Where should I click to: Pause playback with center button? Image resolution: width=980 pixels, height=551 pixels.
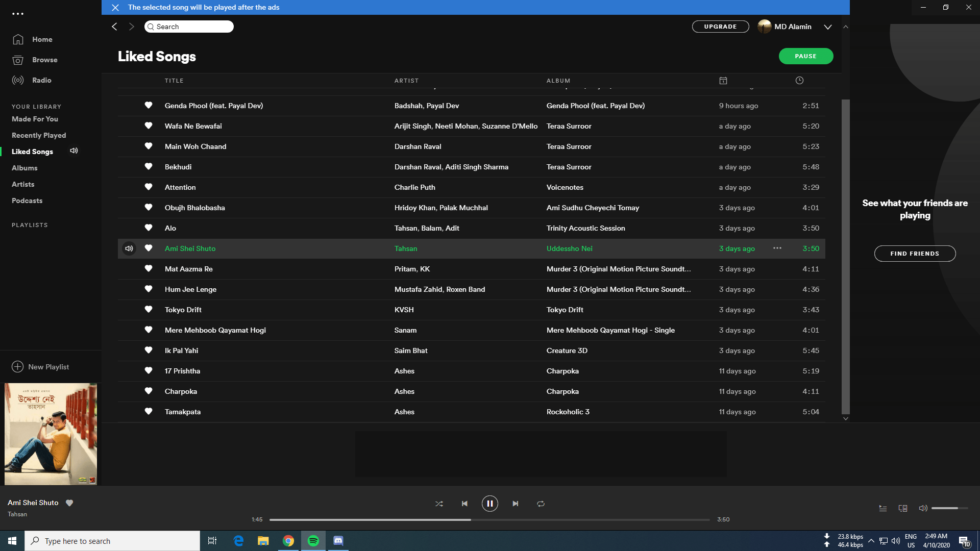[489, 504]
